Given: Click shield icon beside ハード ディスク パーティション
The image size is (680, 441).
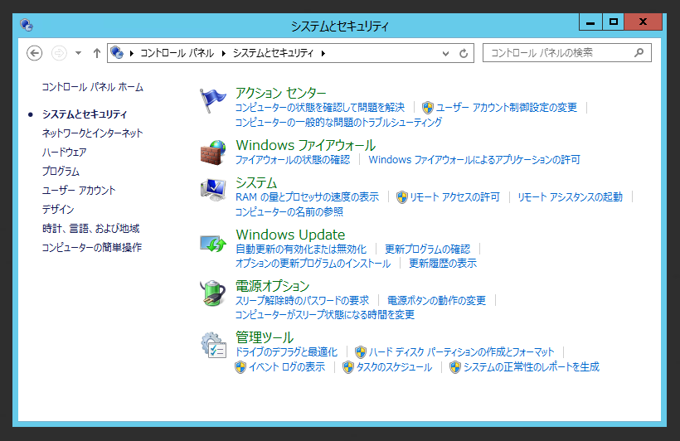Looking at the screenshot, I should click(x=360, y=352).
